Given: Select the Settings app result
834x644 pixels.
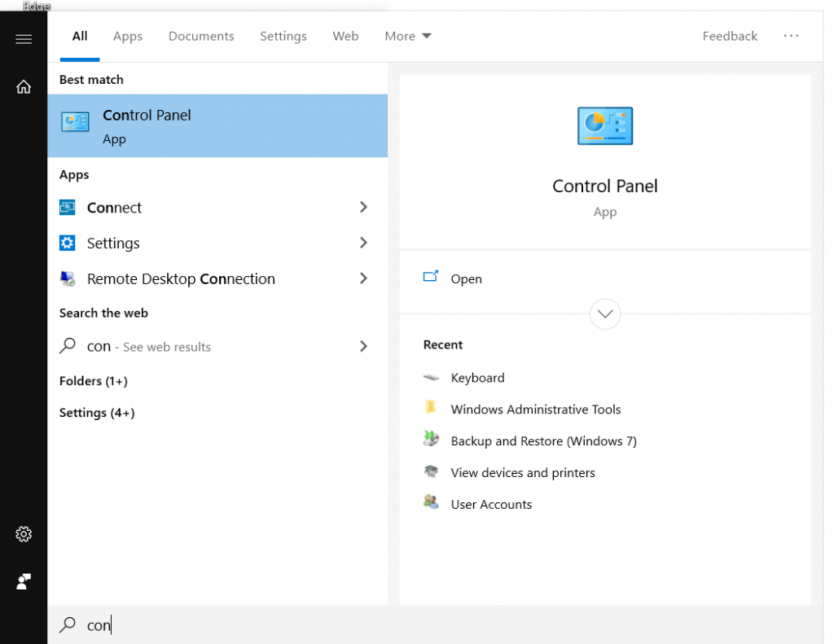Looking at the screenshot, I should tap(217, 243).
